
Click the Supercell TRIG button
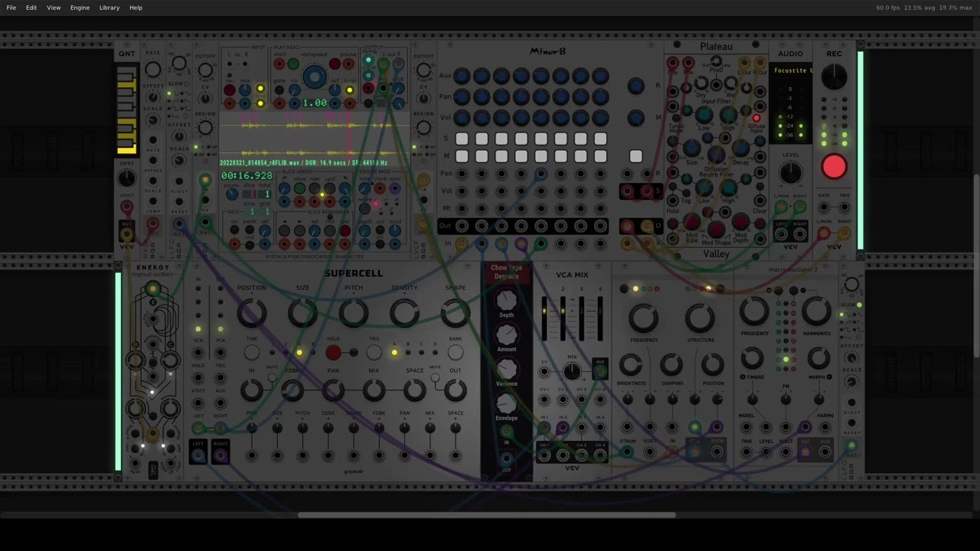[x=374, y=353]
